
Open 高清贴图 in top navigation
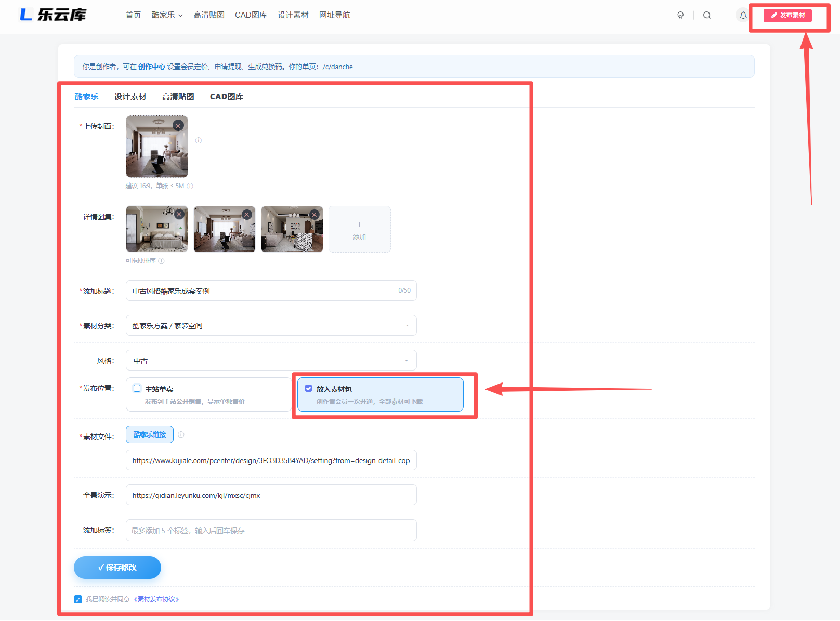click(209, 15)
